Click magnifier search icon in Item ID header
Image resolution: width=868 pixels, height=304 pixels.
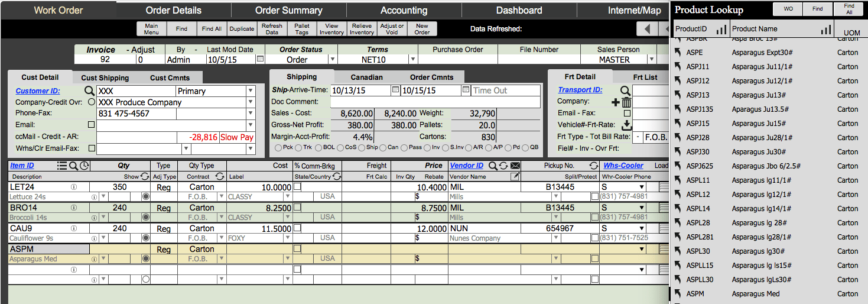pos(74,166)
